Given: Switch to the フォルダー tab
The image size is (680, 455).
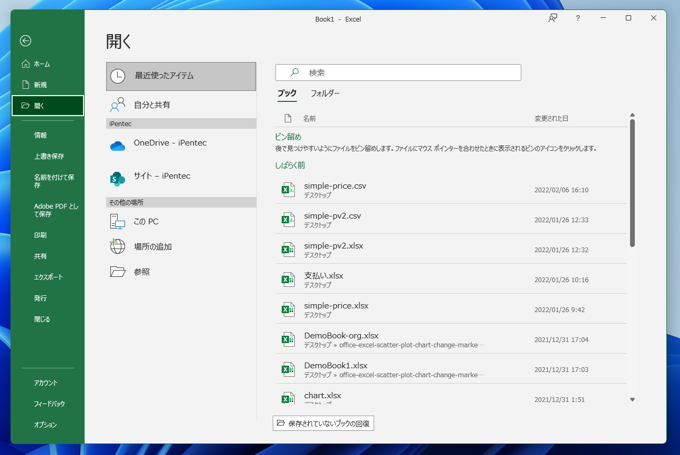Looking at the screenshot, I should coord(325,94).
